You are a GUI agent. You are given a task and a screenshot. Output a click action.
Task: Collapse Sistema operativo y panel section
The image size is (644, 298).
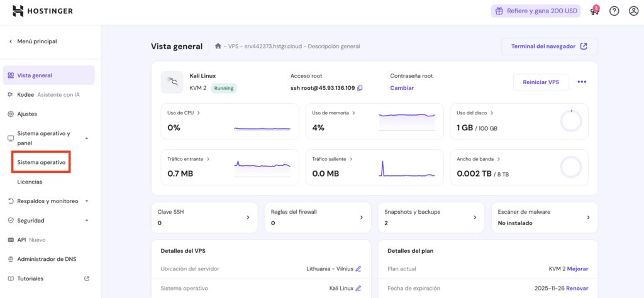pos(87,138)
